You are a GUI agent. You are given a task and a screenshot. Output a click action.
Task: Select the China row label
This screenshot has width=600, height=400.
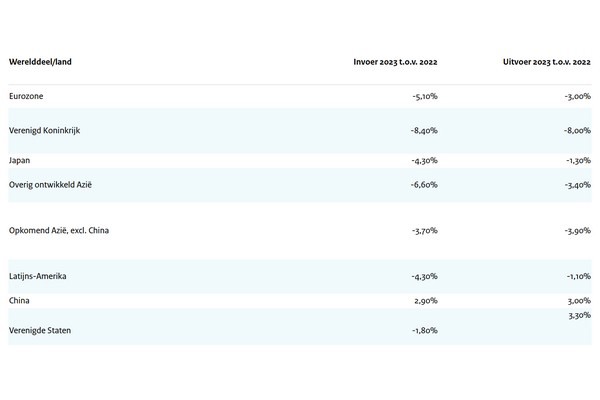[20, 300]
